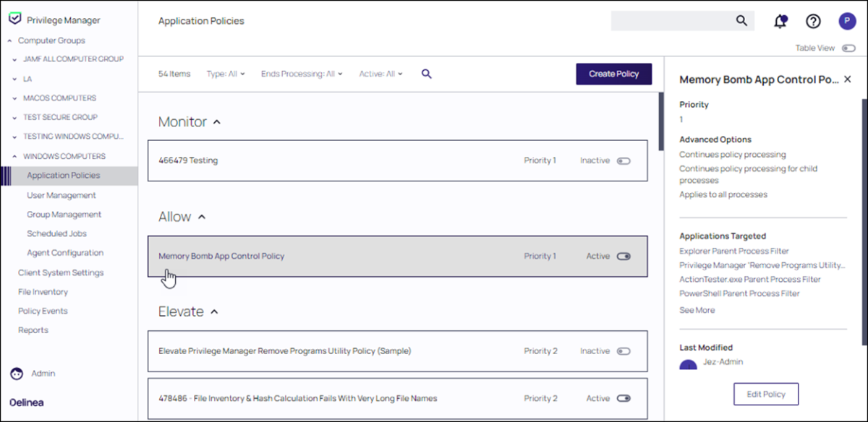Viewport: 868px width, 422px height.
Task: Select Scheduled Jobs in the sidebar
Action: click(56, 233)
